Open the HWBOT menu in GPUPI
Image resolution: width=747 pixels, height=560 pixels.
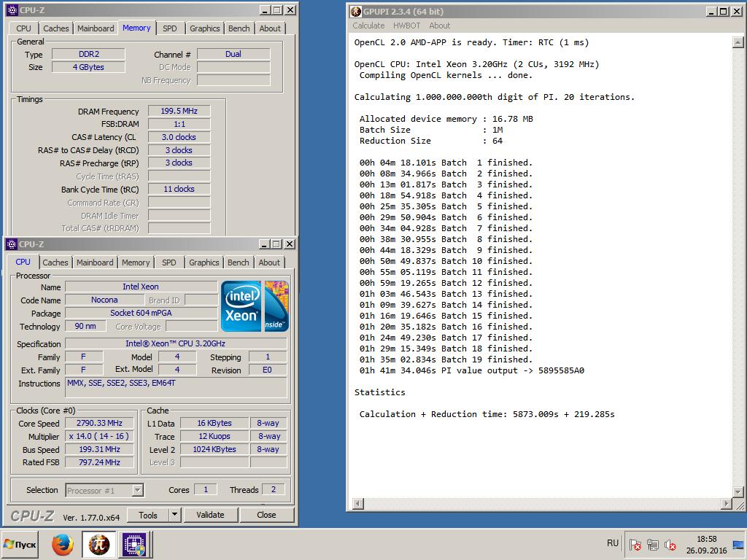[406, 26]
